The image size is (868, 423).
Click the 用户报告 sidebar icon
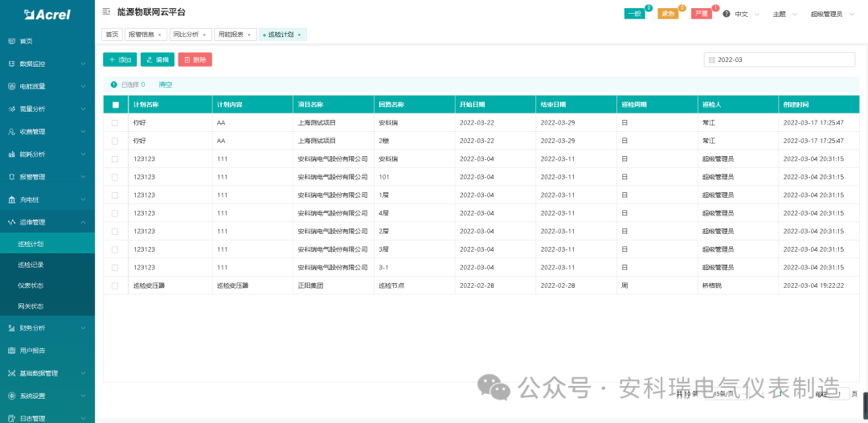(x=11, y=351)
